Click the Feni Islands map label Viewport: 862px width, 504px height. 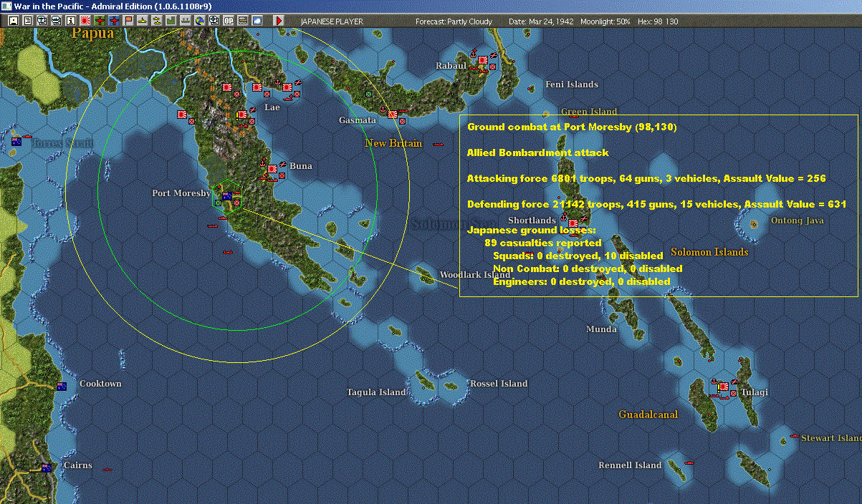click(572, 84)
